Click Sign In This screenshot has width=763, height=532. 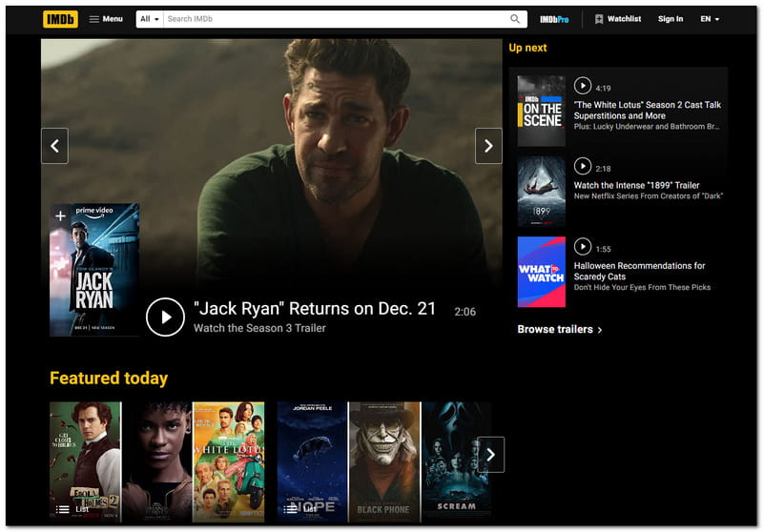pos(670,19)
